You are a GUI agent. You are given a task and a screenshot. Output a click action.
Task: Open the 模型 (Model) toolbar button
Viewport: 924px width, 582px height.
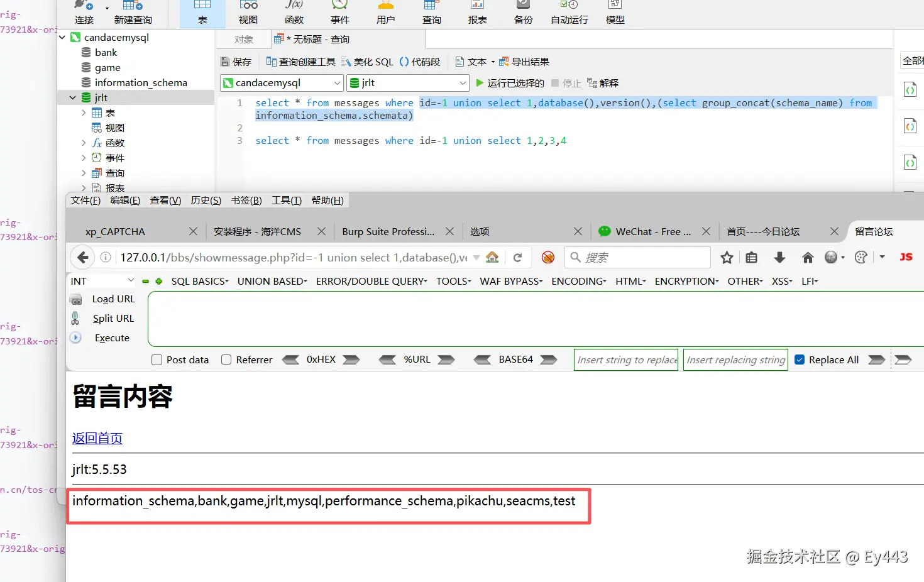pos(615,13)
